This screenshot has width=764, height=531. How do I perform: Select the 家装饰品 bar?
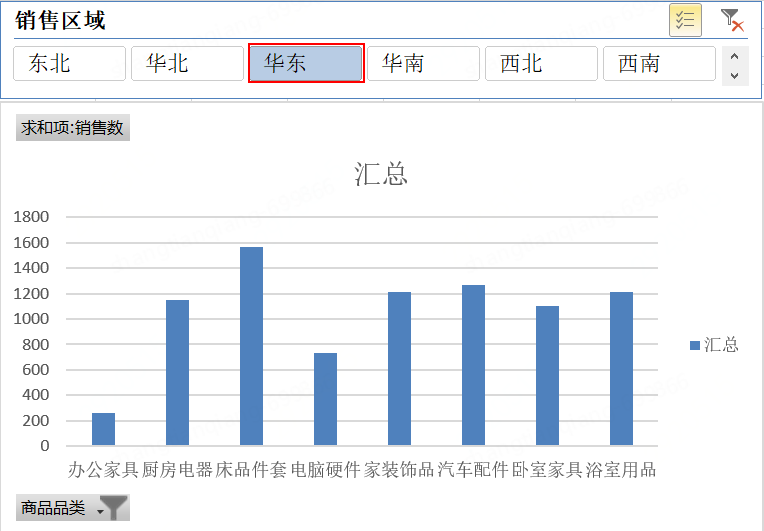400,369
